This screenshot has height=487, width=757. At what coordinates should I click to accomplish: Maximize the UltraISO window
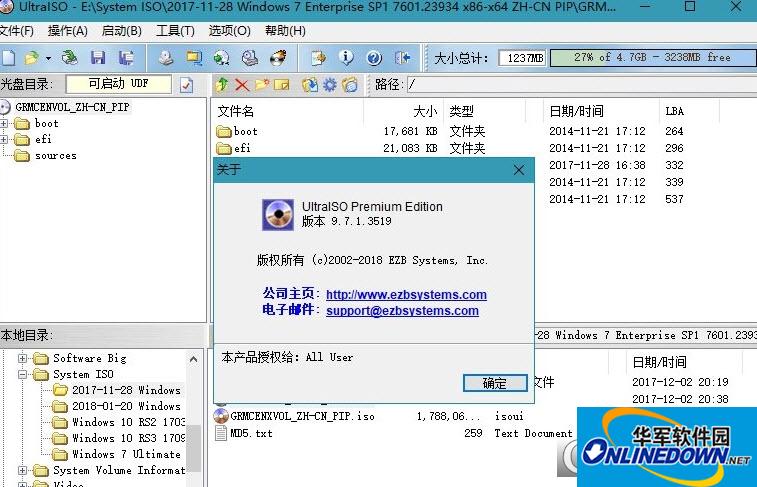pyautogui.click(x=690, y=7)
